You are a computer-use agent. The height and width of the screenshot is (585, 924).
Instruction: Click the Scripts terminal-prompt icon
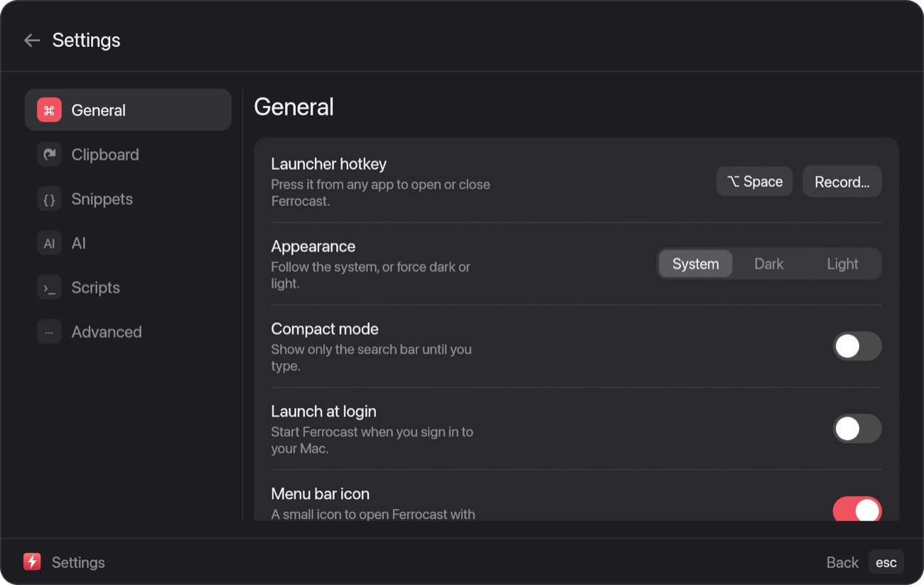49,288
